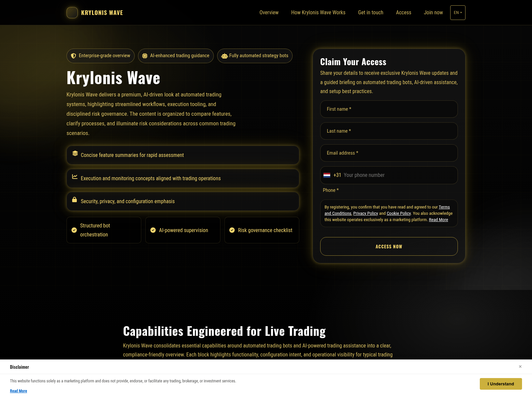Screen dimensions: 532x399
Task: Click the I Understand button
Action: coord(501,384)
